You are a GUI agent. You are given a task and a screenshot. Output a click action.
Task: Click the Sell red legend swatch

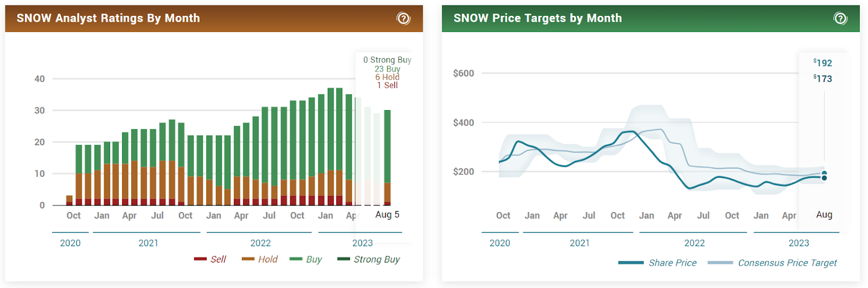click(200, 259)
